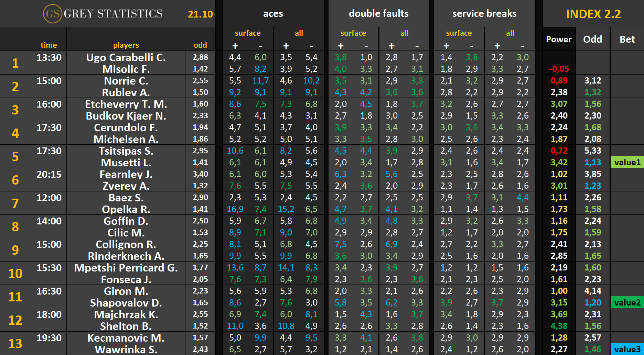Select the aces column group header
The image size is (644, 355).
[x=273, y=14]
